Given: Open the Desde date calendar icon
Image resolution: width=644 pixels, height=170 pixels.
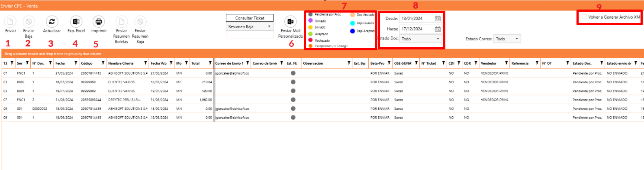Looking at the screenshot, I should point(438,19).
